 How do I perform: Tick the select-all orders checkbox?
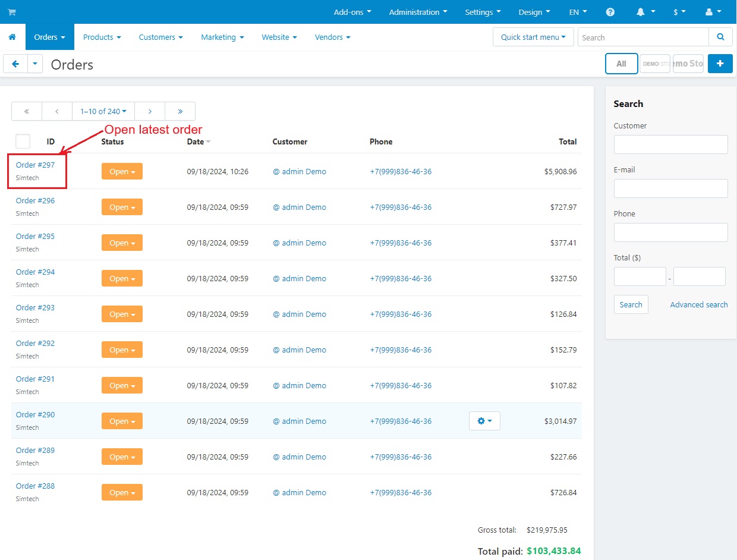[x=23, y=141]
